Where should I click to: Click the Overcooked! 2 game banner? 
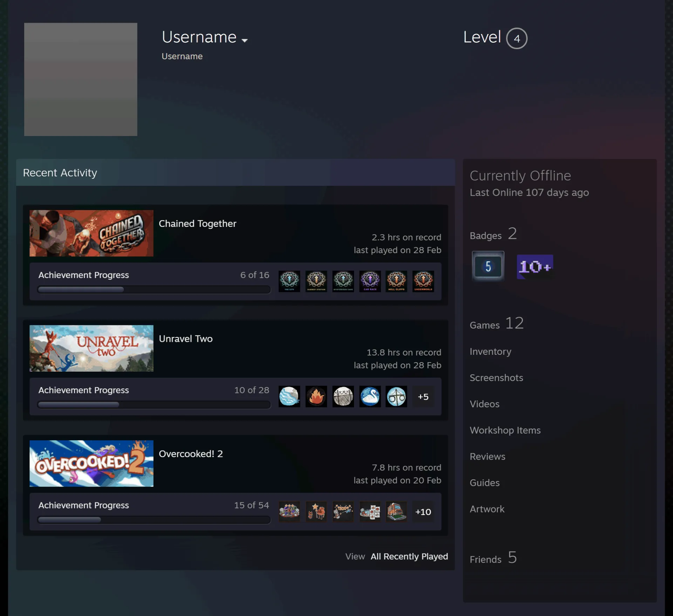(x=91, y=463)
